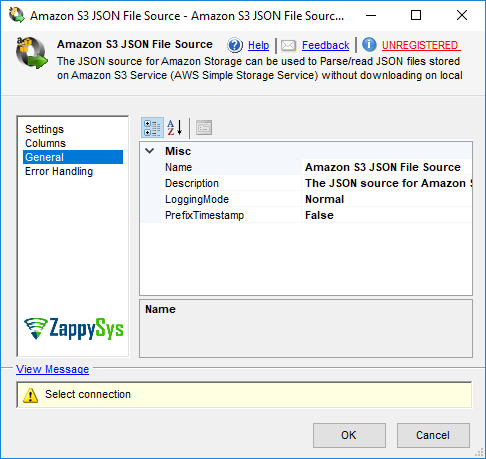
Task: Click the title bar application icon
Action: coord(17,15)
